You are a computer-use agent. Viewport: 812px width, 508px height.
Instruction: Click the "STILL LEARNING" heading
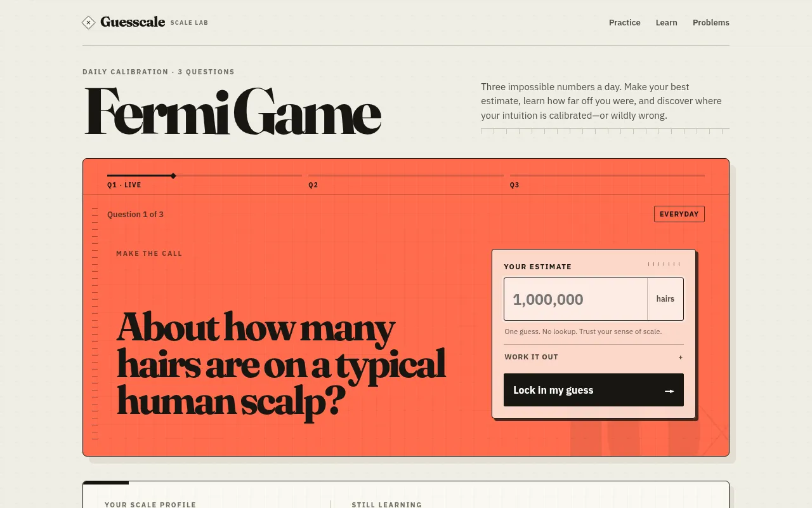pos(387,505)
